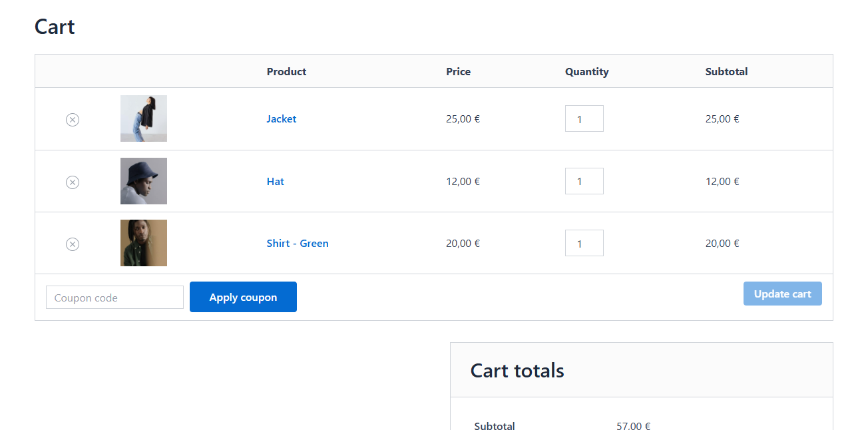
Task: Remove the Jacket from the cart
Action: tap(73, 120)
